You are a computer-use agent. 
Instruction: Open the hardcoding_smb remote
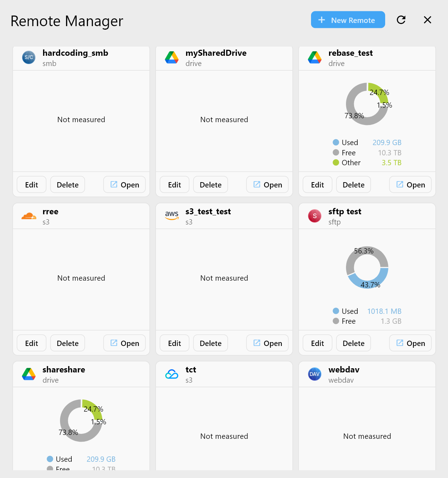(124, 184)
